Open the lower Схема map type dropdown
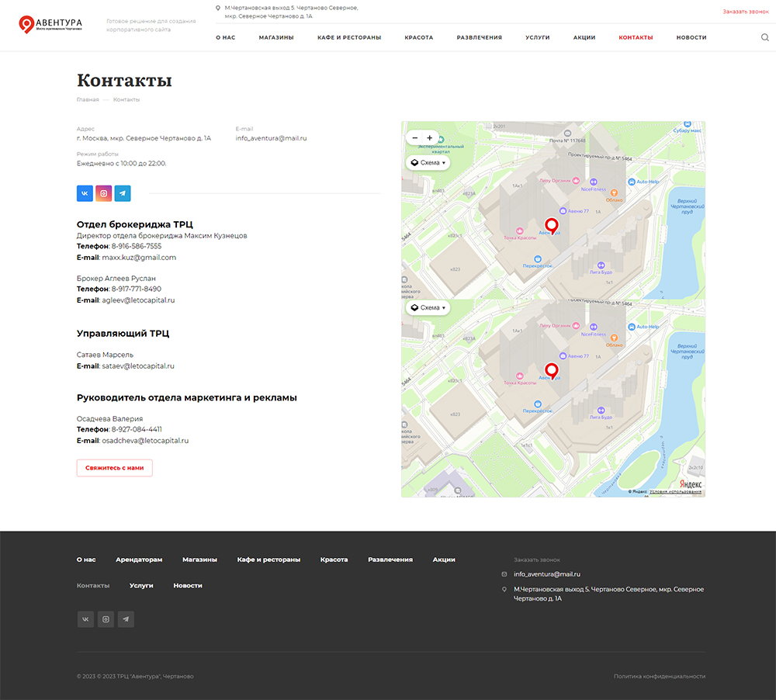The image size is (776, 700). [428, 307]
